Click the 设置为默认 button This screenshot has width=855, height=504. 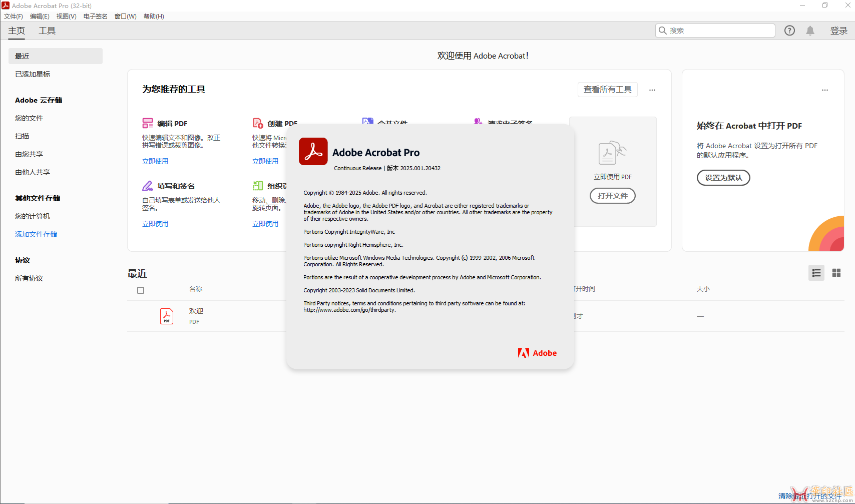click(723, 178)
